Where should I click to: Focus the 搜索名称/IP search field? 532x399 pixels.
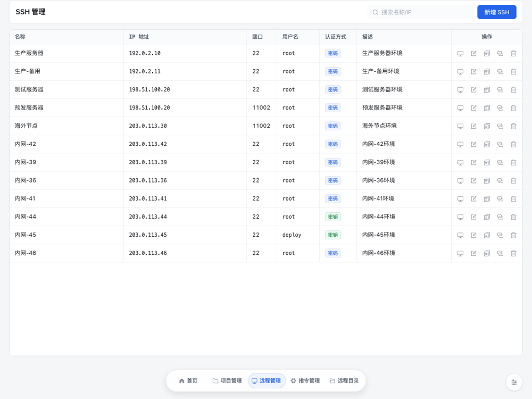(x=421, y=12)
